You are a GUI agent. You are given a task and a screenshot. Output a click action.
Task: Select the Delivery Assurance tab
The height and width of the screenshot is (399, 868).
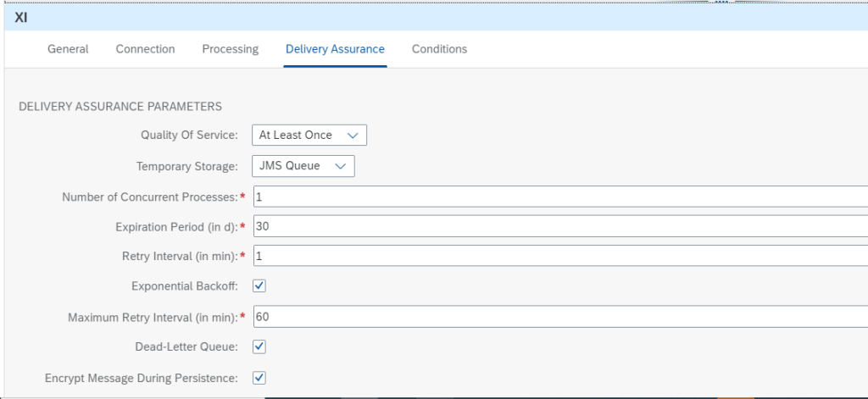pos(335,49)
